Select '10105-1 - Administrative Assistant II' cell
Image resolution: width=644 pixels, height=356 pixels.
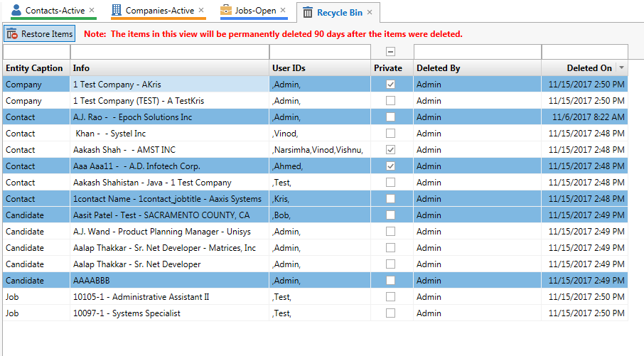[170, 297]
